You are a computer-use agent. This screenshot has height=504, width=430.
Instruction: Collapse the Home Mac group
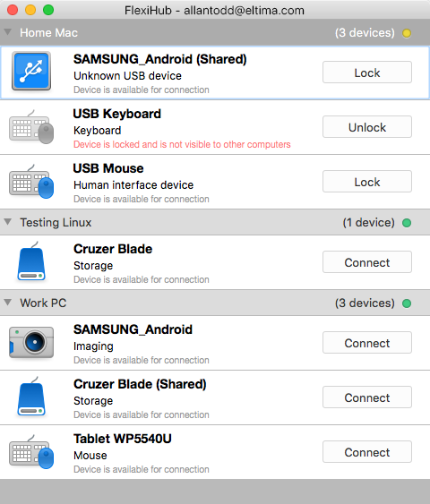click(8, 32)
